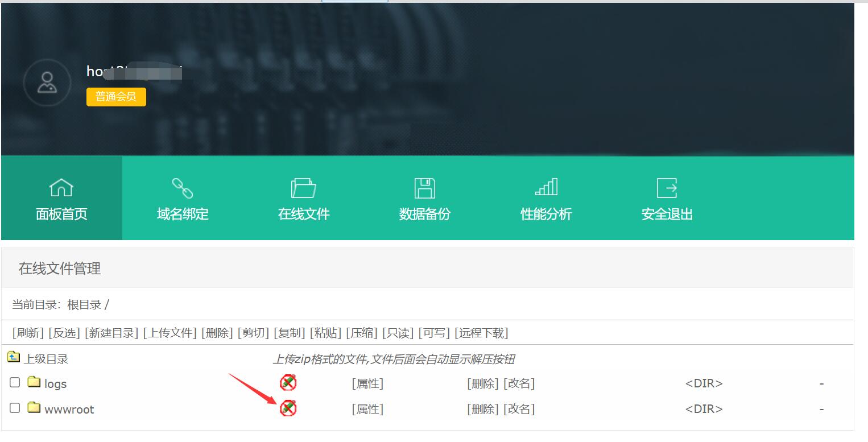Image resolution: width=868 pixels, height=442 pixels.
Task: Go to 上级目录 parent folder icon
Action: point(14,357)
